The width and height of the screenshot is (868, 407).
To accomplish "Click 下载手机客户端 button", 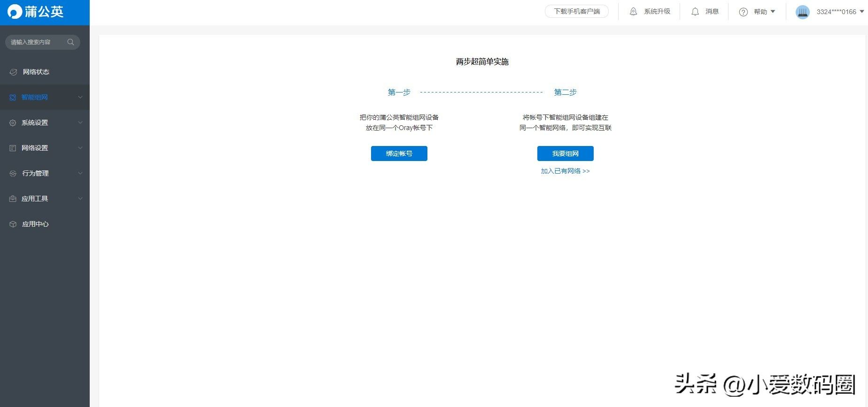I will (577, 11).
